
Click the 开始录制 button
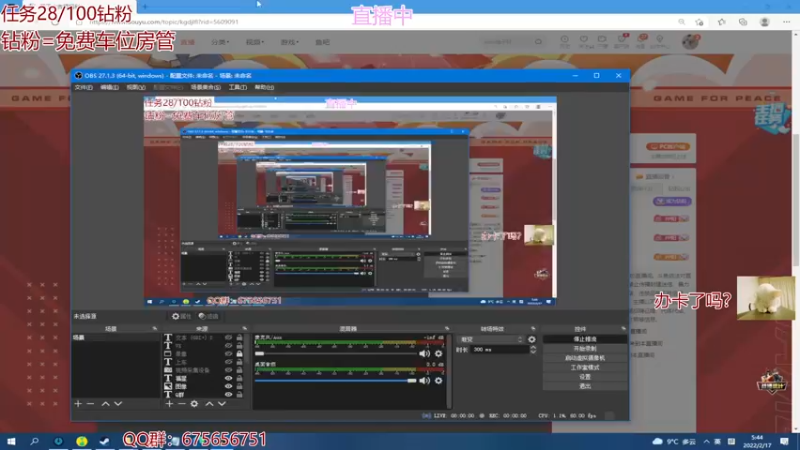[x=585, y=348]
